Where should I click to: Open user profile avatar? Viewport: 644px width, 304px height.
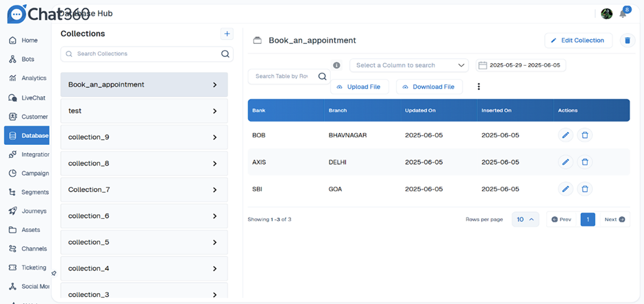pyautogui.click(x=606, y=14)
